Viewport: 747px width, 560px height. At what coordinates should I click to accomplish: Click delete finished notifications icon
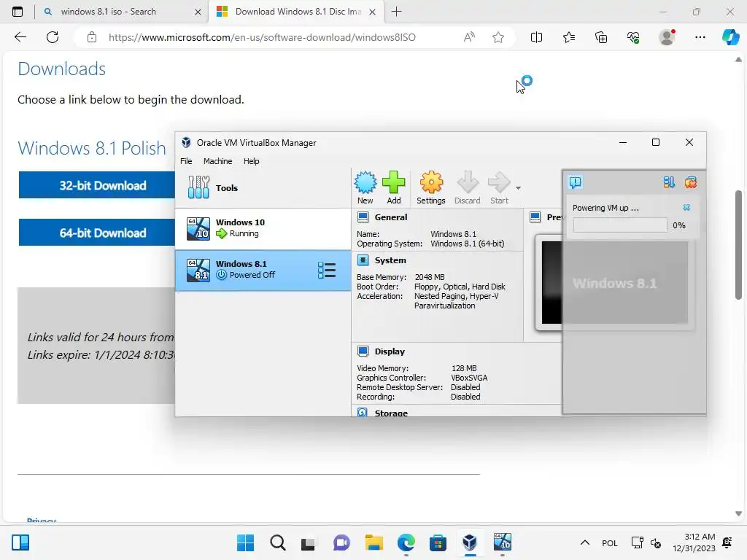(690, 182)
